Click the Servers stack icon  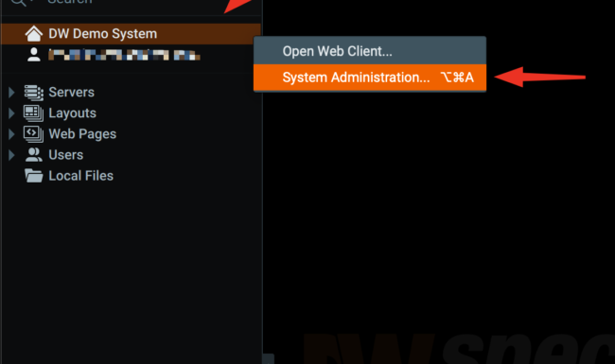34,93
